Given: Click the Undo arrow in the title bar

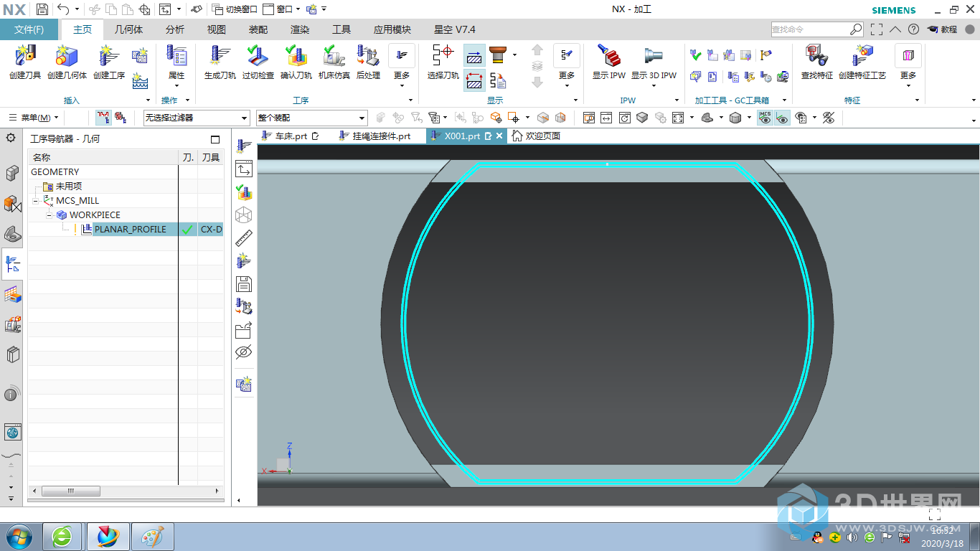Looking at the screenshot, I should (x=63, y=9).
